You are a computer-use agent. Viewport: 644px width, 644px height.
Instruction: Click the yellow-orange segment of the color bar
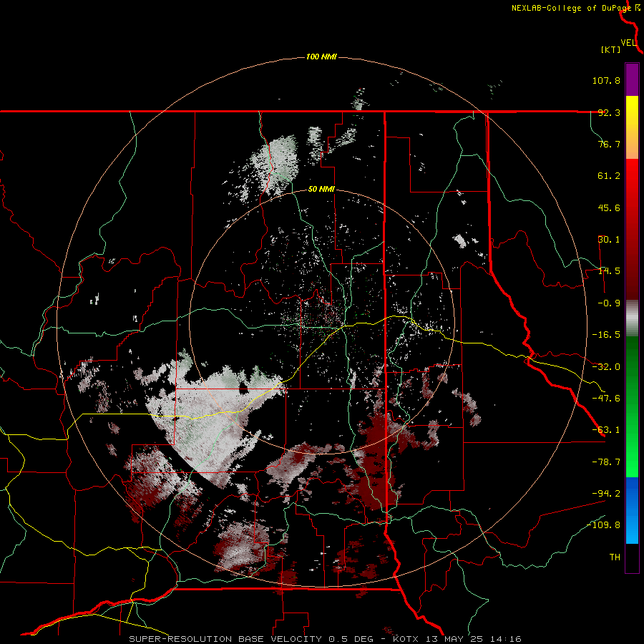tap(632, 127)
